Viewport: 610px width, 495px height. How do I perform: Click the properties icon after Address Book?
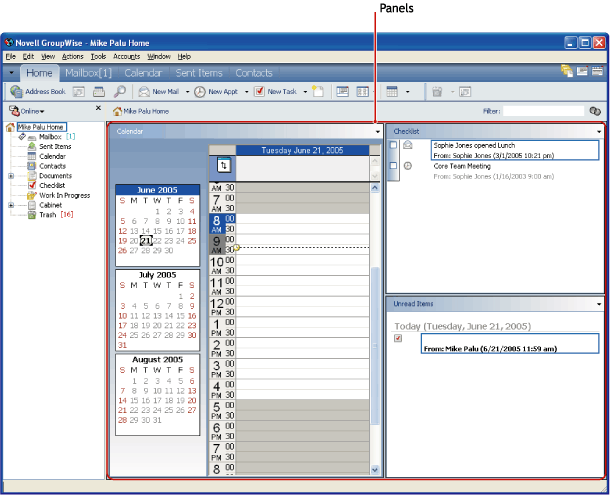(x=79, y=92)
